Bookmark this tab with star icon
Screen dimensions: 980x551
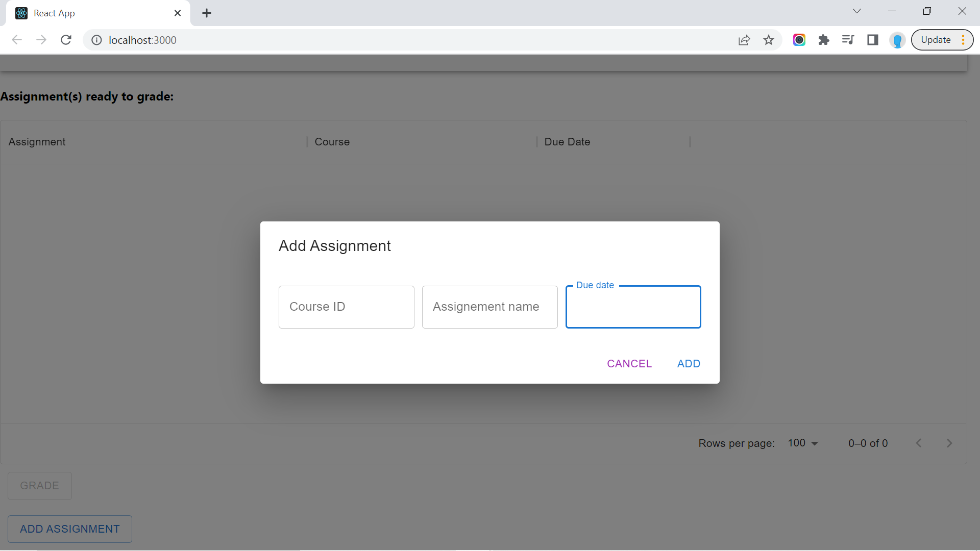click(769, 40)
